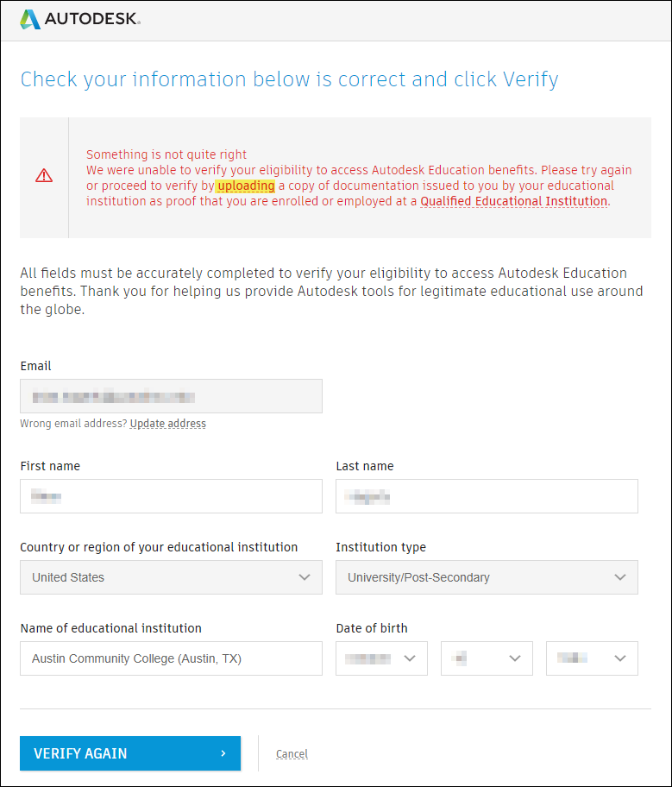Click the Autodesk logo icon
This screenshot has width=672, height=787.
(30, 19)
